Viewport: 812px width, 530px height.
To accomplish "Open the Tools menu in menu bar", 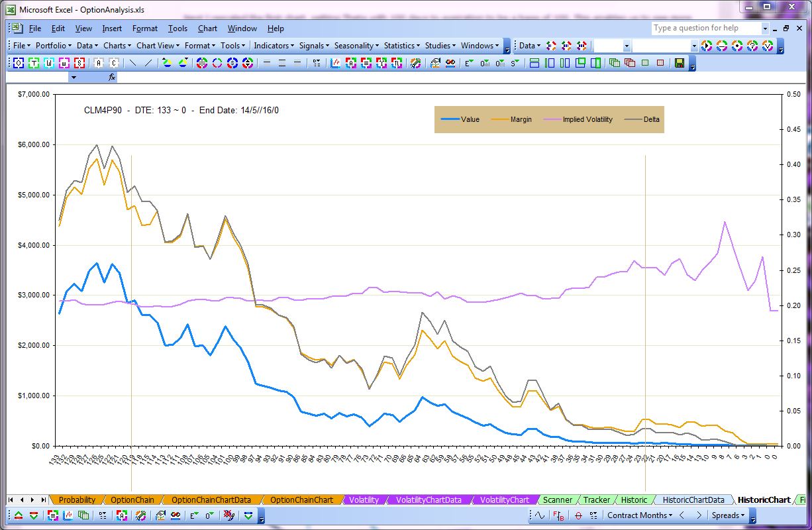I will coord(178,28).
